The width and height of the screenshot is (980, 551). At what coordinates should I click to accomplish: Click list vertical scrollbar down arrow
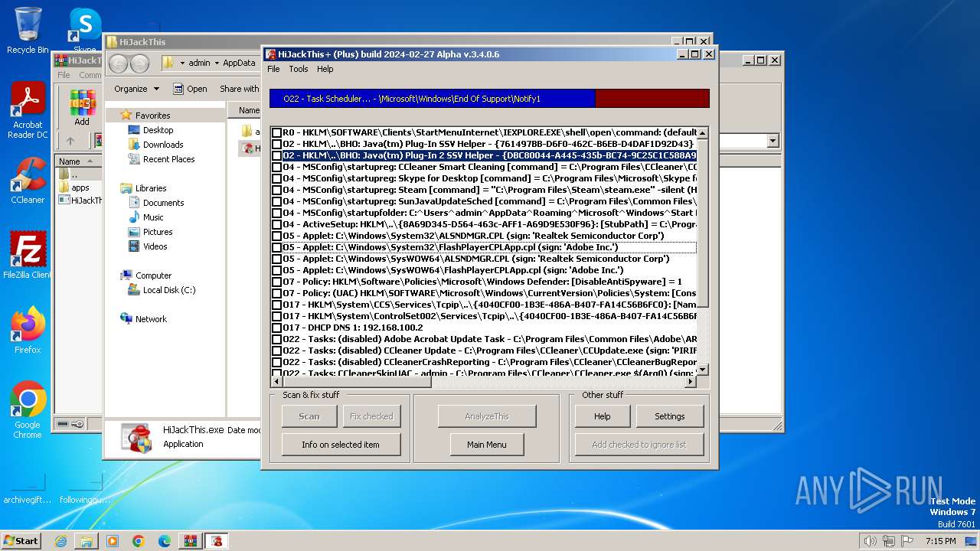[x=703, y=370]
